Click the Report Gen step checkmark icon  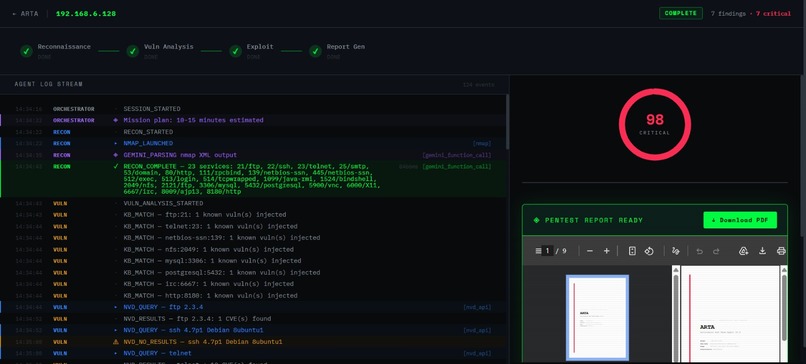point(315,51)
